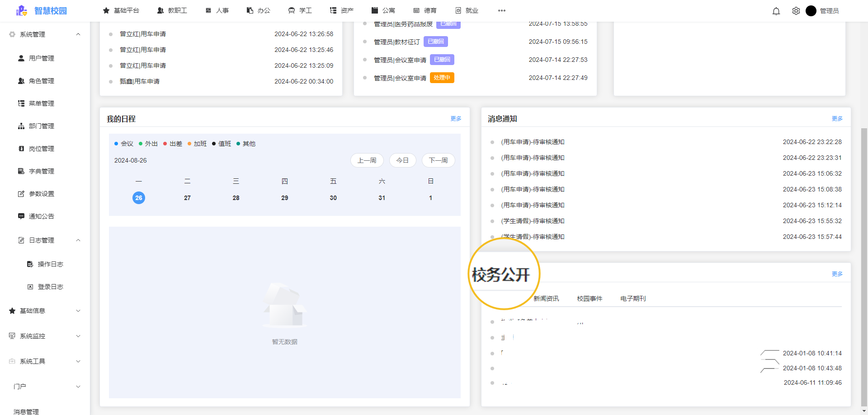Click the 部门管理 org-tree icon
Image resolution: width=868 pixels, height=415 pixels.
(21, 126)
